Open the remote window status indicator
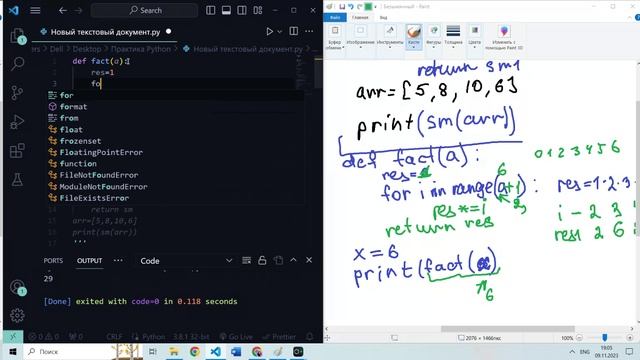The height and width of the screenshot is (360, 640). coord(13,337)
